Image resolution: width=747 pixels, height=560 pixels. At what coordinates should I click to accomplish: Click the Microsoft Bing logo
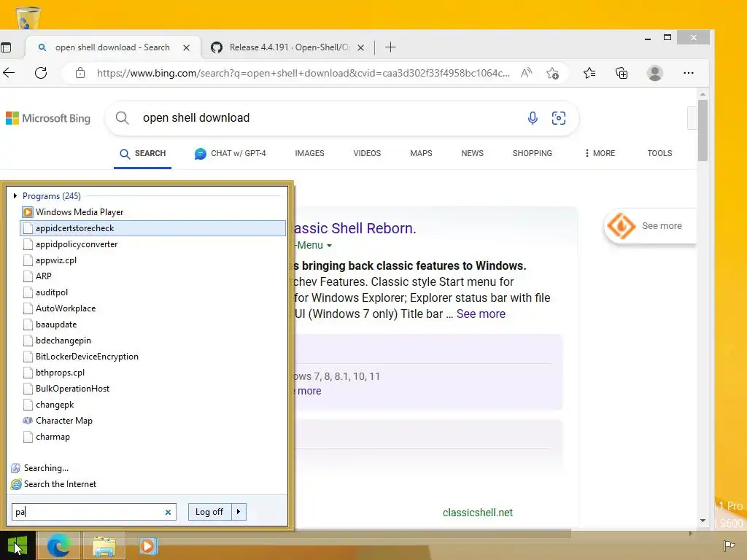48,118
